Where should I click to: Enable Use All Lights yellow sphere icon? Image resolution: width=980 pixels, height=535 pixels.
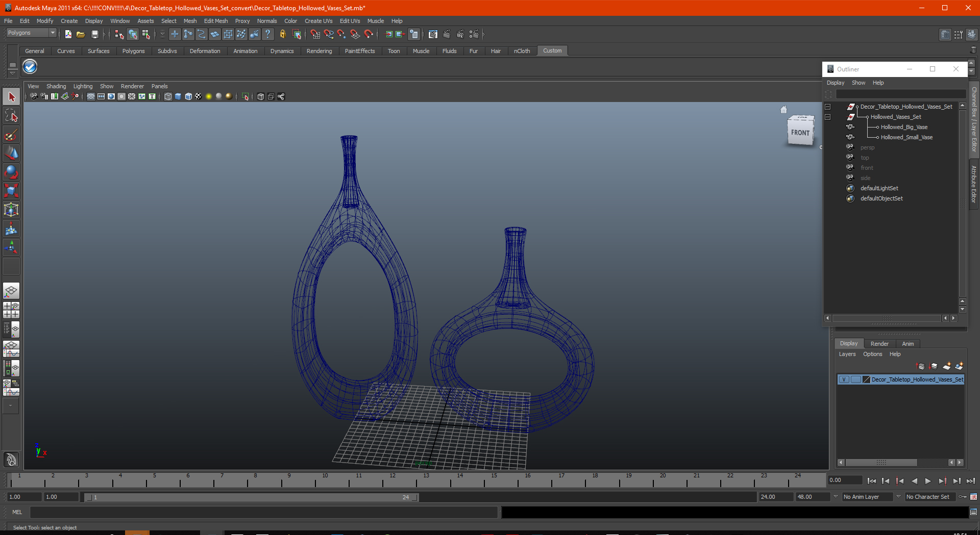[209, 96]
